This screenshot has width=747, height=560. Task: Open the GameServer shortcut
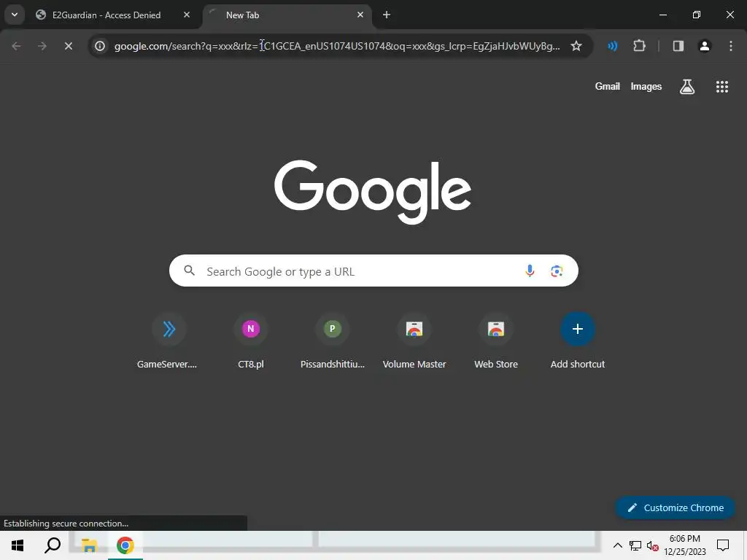pyautogui.click(x=169, y=341)
